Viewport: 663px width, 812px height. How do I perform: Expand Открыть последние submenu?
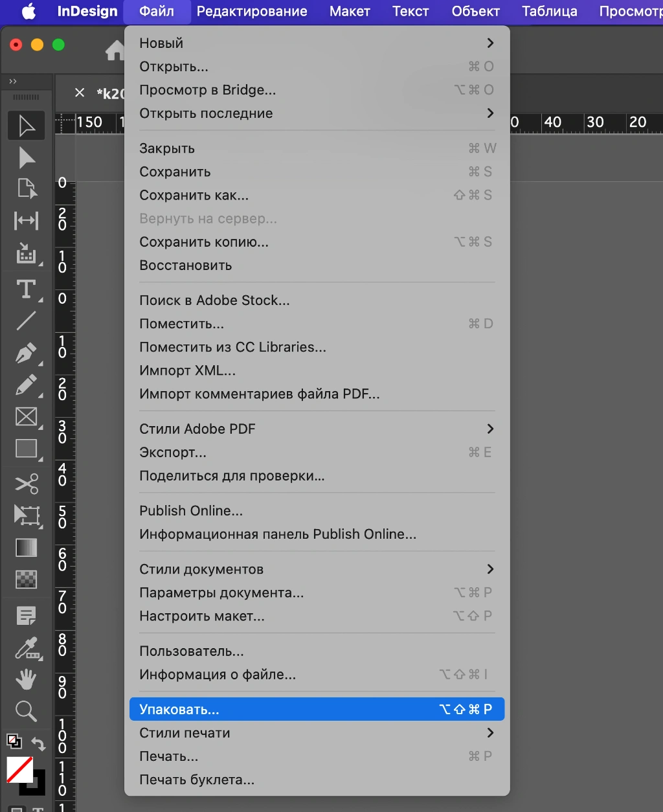point(317,113)
